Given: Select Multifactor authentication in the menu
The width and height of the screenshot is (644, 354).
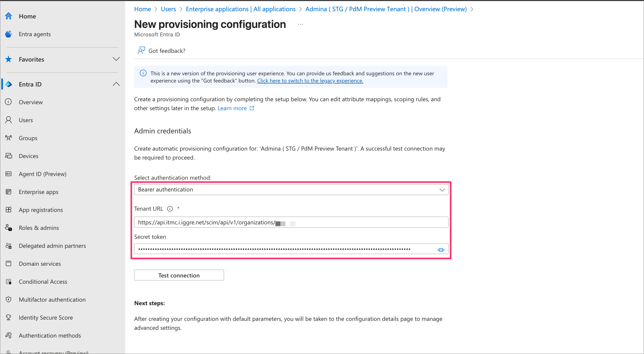Looking at the screenshot, I should [52, 300].
